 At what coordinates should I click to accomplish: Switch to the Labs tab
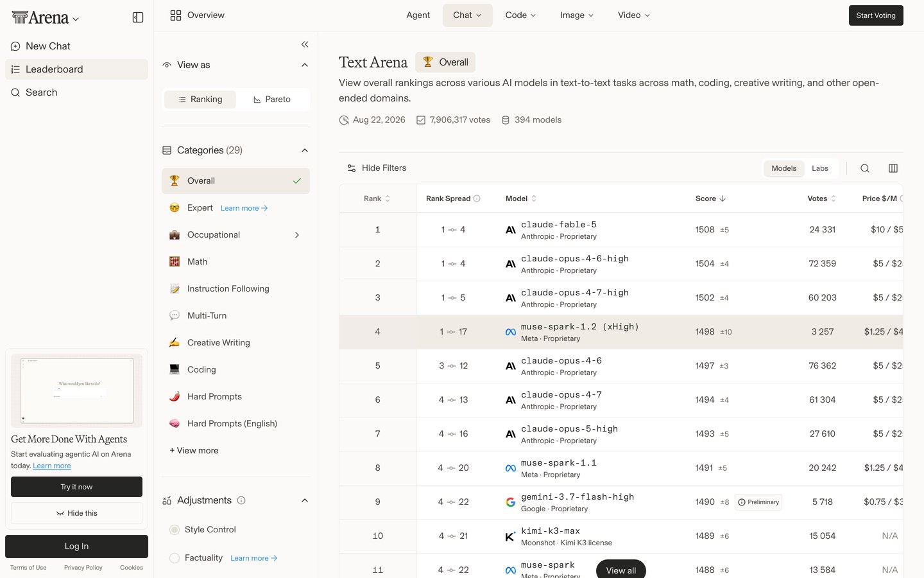click(820, 168)
